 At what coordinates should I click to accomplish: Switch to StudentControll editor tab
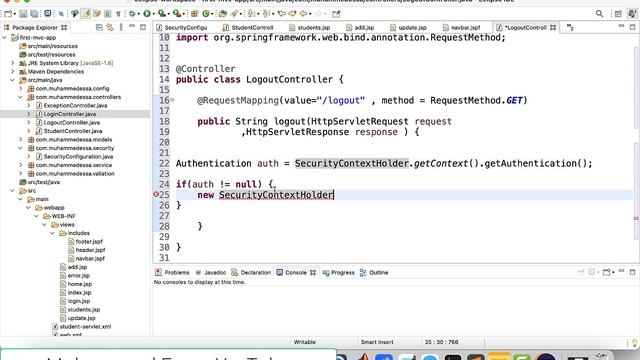[x=248, y=27]
